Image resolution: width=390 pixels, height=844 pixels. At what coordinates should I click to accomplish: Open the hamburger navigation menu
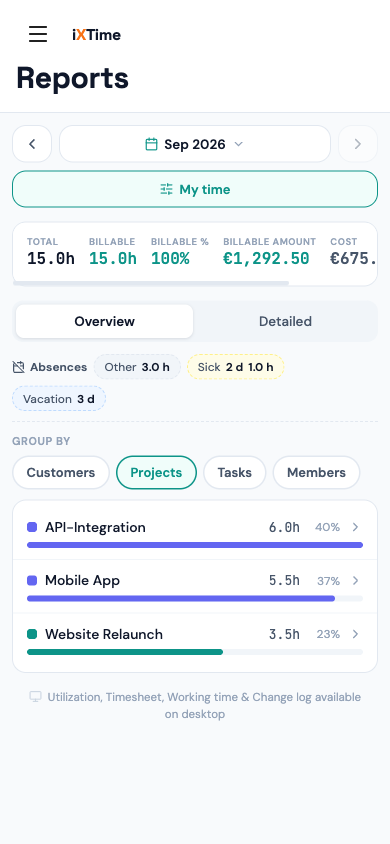pyautogui.click(x=38, y=34)
